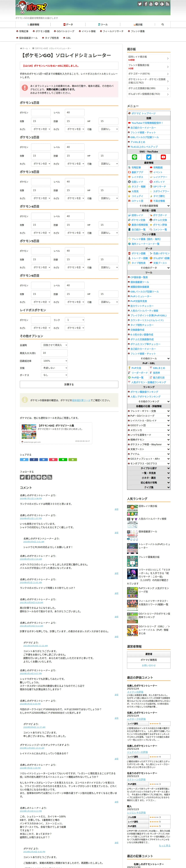Click the 再突入ロス(秒) input field
This screenshot has height=868, width=186.
(54, 353)
